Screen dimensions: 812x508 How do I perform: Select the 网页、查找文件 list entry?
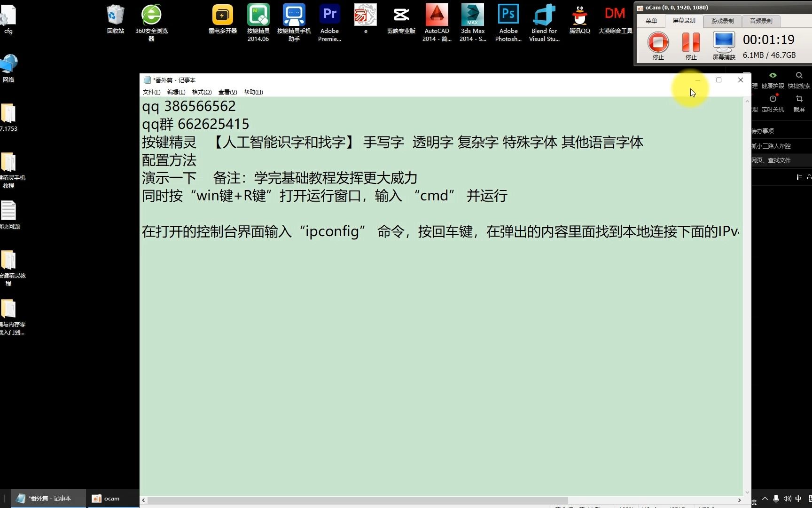pos(771,160)
